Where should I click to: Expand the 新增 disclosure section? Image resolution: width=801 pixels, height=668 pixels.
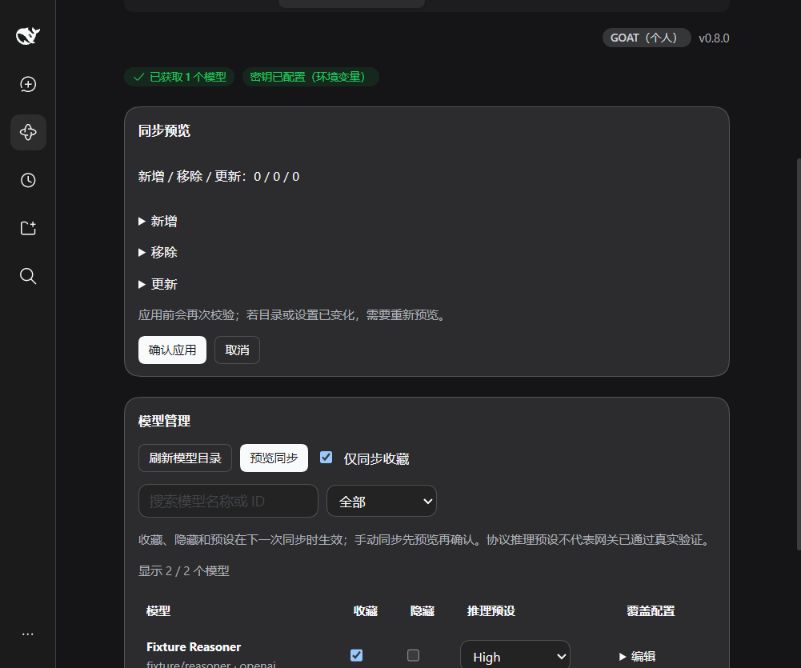click(x=158, y=221)
